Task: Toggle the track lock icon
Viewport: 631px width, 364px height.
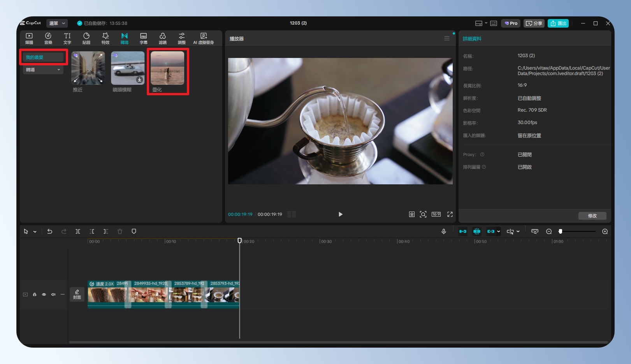Action: [x=35, y=294]
